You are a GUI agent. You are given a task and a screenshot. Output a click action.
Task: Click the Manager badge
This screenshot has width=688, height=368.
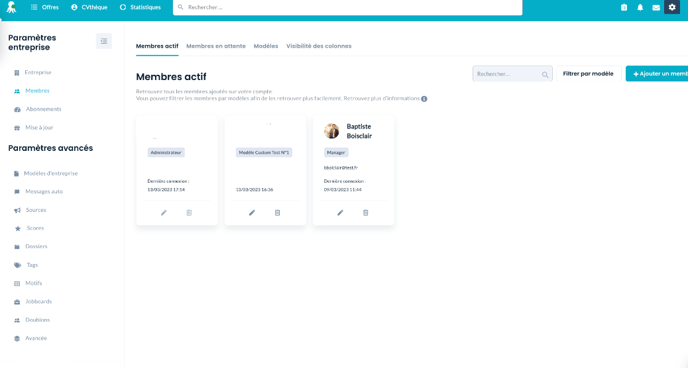[x=336, y=153]
